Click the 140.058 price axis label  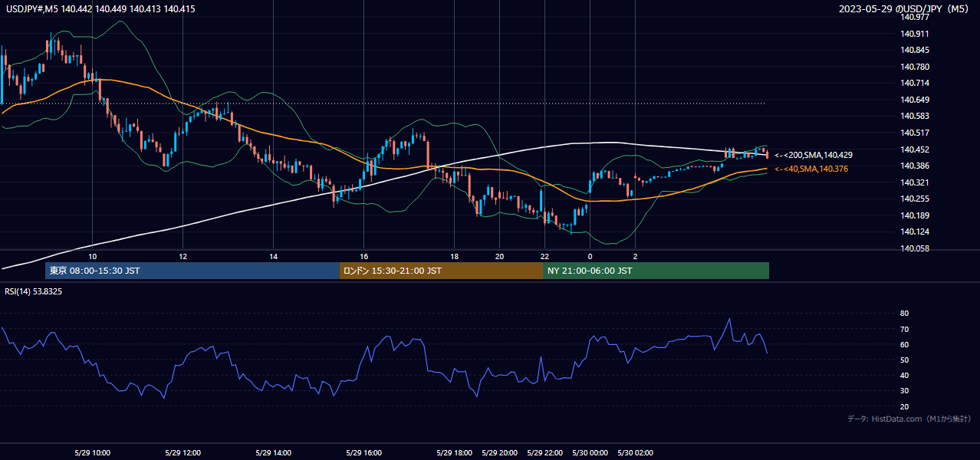tap(915, 248)
